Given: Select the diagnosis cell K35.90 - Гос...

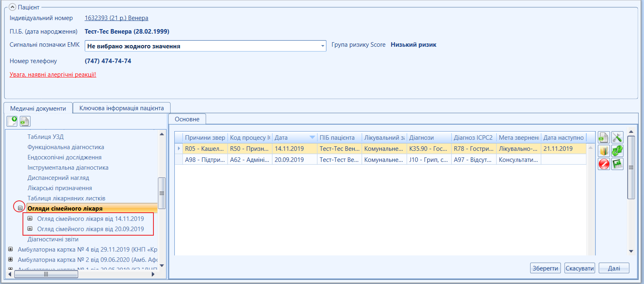Looking at the screenshot, I should pos(429,149).
